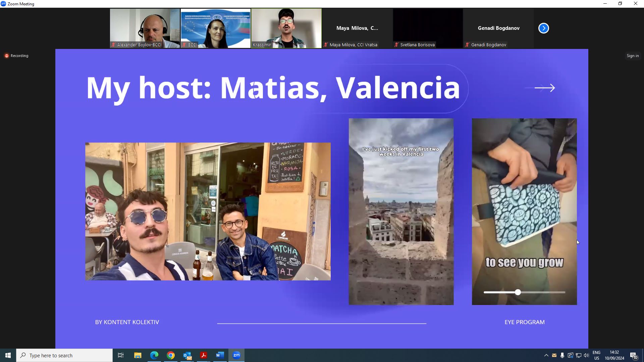Click the slide's next arrow beside the title
Viewport: 644px width, 362px height.
(x=545, y=88)
